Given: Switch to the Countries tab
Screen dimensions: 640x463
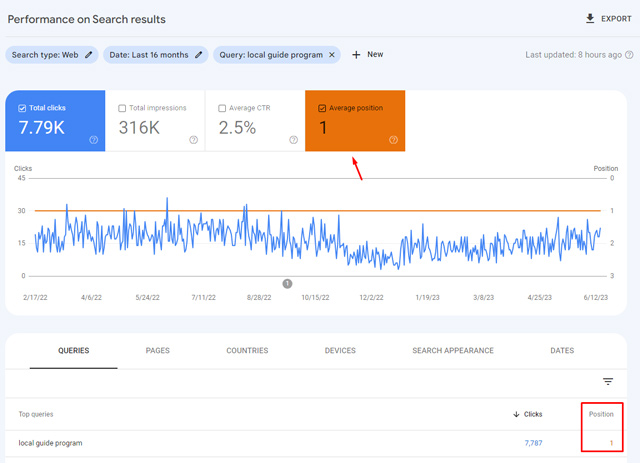Looking at the screenshot, I should (x=247, y=351).
